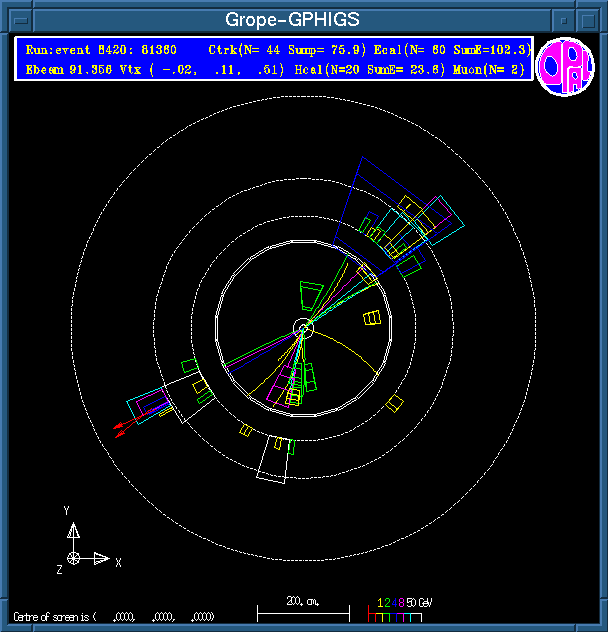Click the 'Centre of screen is' coordinates
The image size is (608, 632).
pos(112,617)
